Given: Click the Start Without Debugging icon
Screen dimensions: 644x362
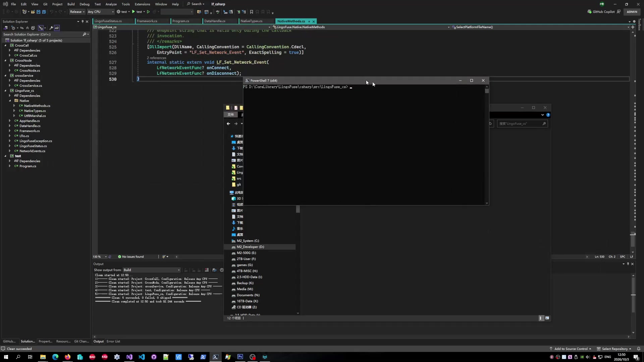Looking at the screenshot, I should [x=148, y=12].
